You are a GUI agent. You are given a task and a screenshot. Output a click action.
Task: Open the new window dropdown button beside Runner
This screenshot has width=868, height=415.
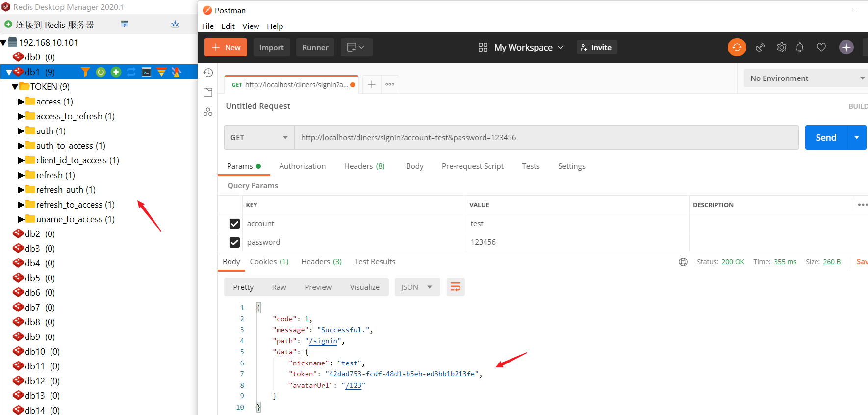(x=356, y=47)
